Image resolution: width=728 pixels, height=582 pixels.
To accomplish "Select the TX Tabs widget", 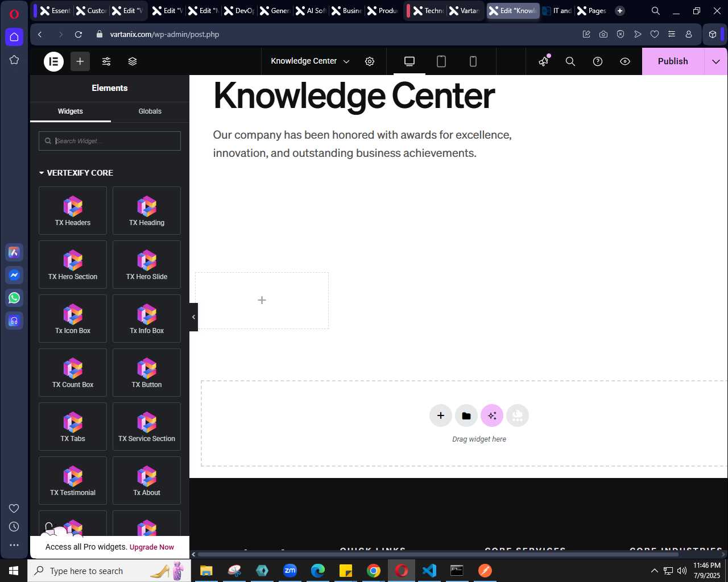I will 73,427.
